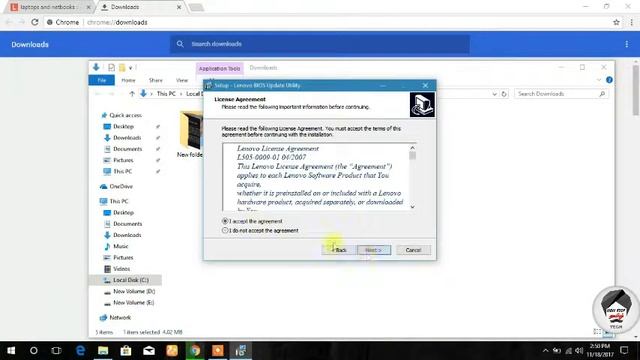Click Explorer up-one-level arrow icon
Viewport: 640px width, 360px height.
[131, 94]
